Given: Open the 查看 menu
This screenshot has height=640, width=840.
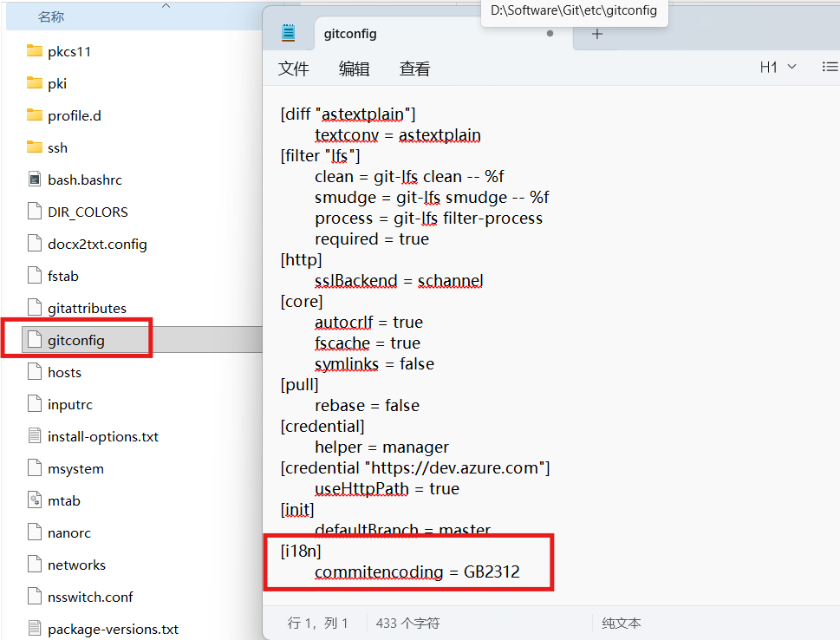Looking at the screenshot, I should (x=414, y=69).
